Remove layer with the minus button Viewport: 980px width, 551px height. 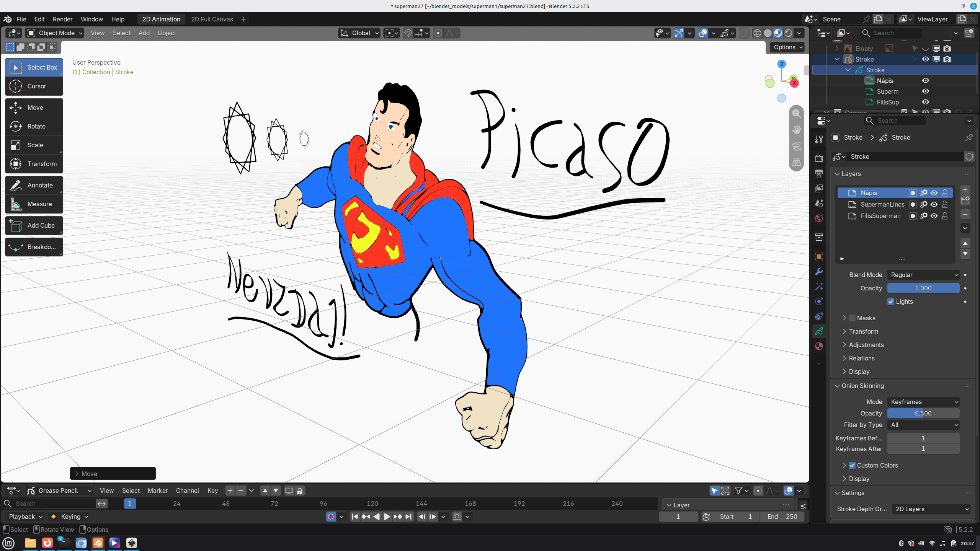pyautogui.click(x=965, y=214)
